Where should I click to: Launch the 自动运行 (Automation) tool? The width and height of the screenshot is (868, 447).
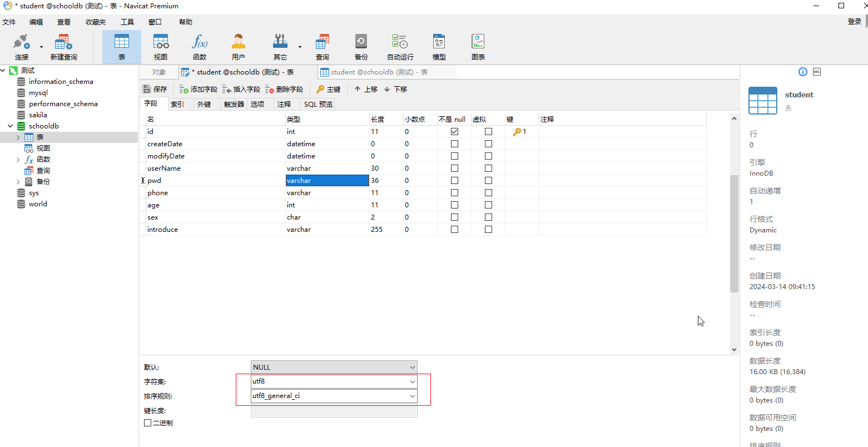(399, 46)
